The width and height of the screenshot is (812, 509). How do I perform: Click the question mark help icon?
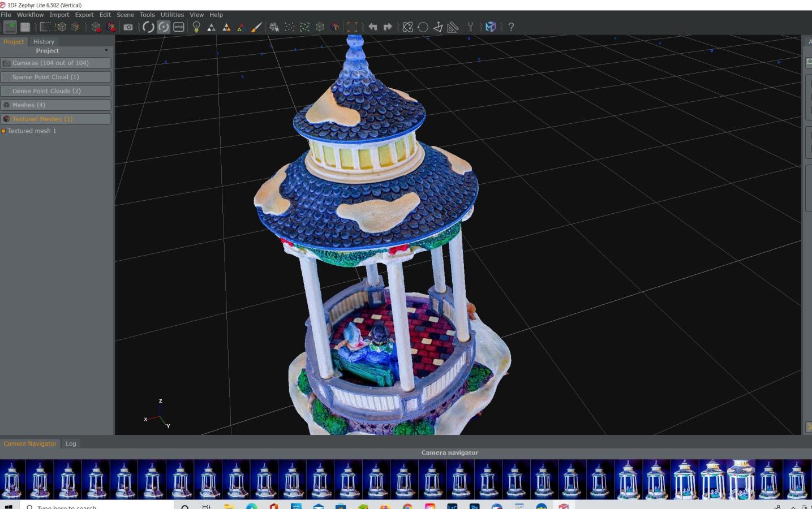(511, 27)
